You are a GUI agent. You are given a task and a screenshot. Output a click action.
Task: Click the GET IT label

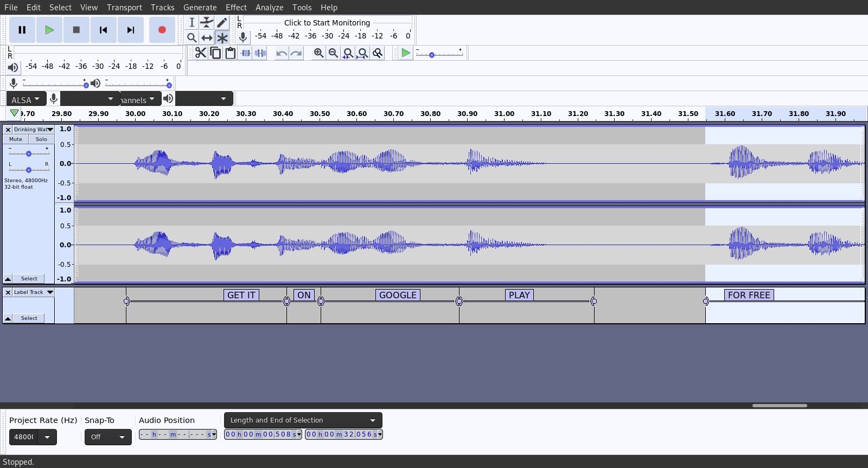(241, 295)
